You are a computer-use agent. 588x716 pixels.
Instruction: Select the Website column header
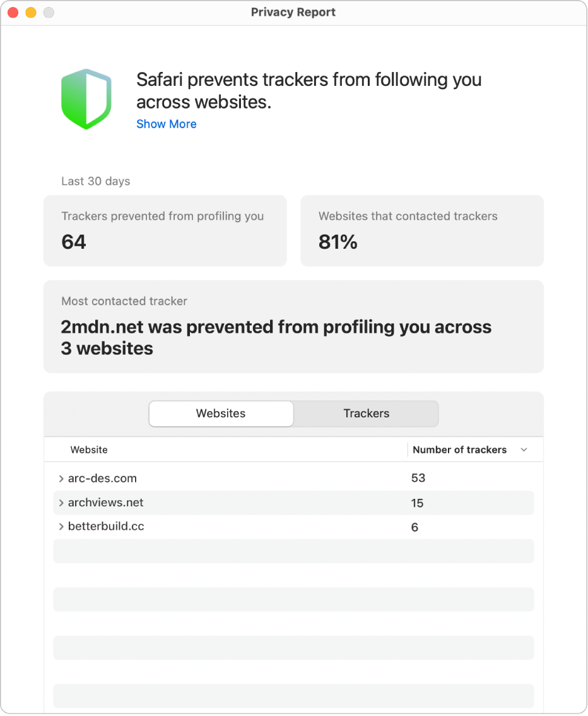click(x=89, y=450)
